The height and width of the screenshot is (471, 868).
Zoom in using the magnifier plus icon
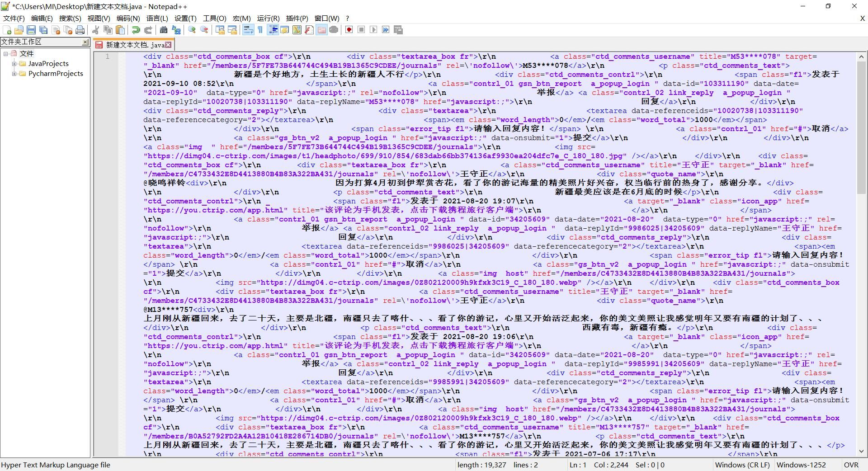[192, 30]
